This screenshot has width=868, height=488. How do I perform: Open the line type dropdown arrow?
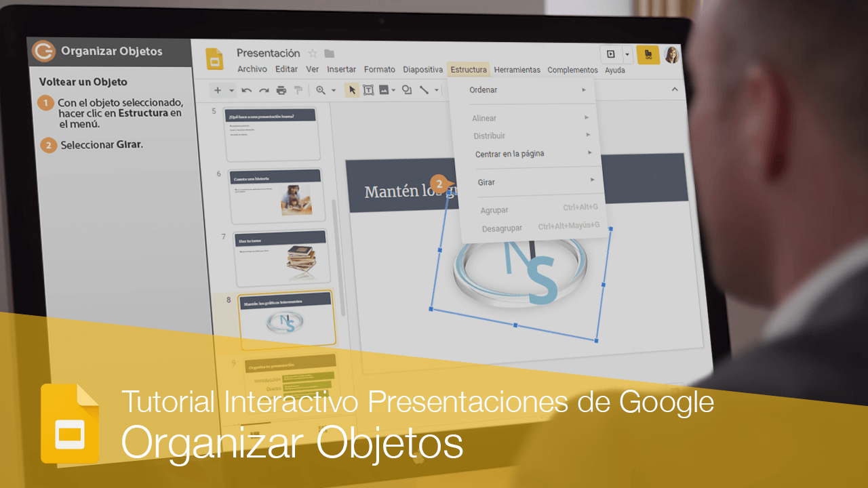point(435,89)
